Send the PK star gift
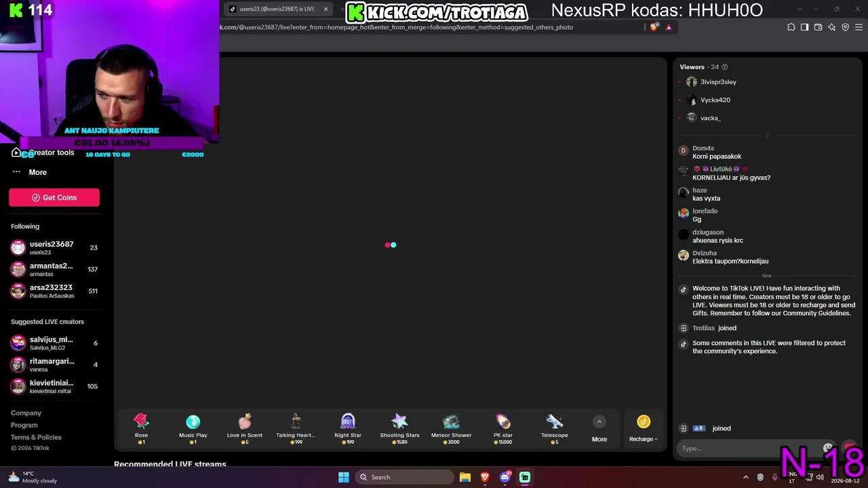Screen dimensions: 868x488 [503, 428]
